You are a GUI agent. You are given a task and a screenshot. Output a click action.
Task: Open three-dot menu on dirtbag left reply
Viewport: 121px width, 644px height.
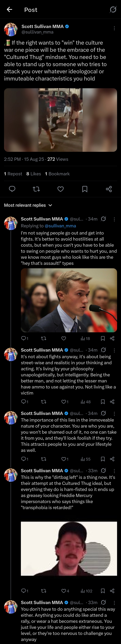pos(114,471)
